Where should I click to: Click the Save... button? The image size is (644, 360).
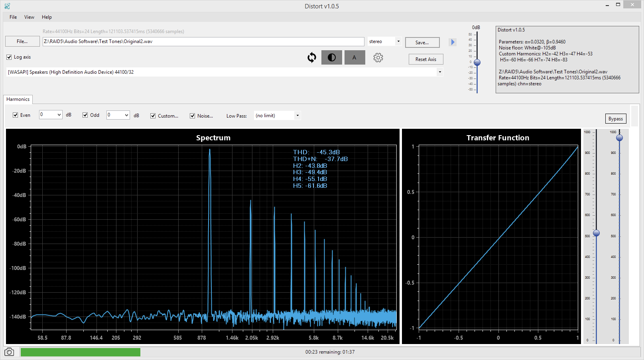tap(422, 43)
